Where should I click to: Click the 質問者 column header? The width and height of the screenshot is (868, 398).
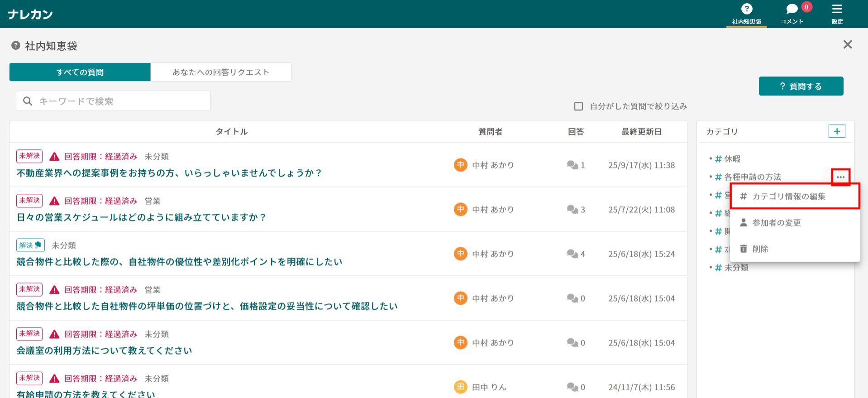pyautogui.click(x=491, y=132)
